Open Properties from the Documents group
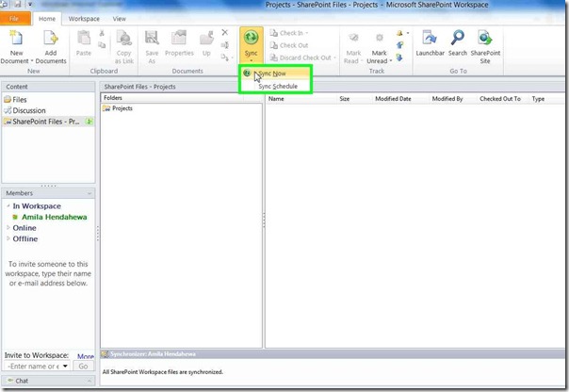The image size is (569, 392). pos(179,44)
